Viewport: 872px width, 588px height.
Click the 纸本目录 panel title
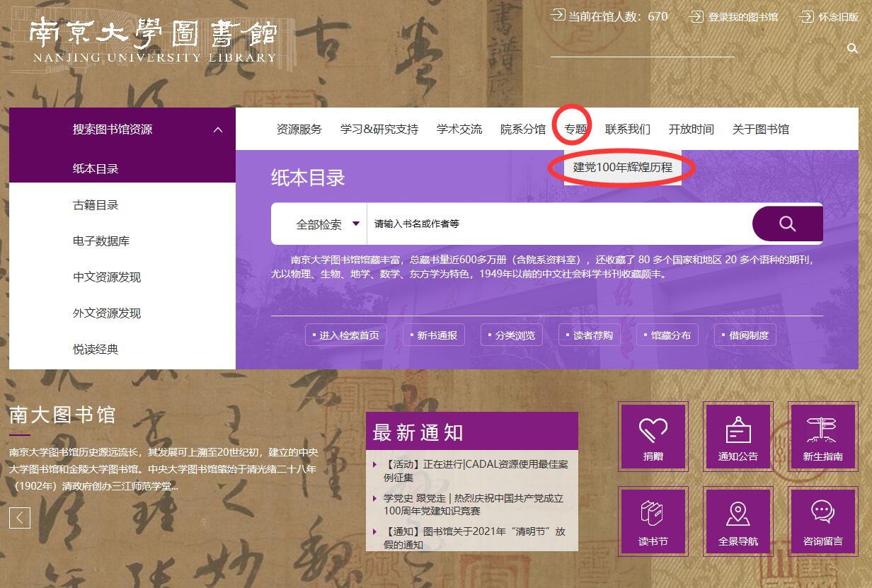coord(308,178)
